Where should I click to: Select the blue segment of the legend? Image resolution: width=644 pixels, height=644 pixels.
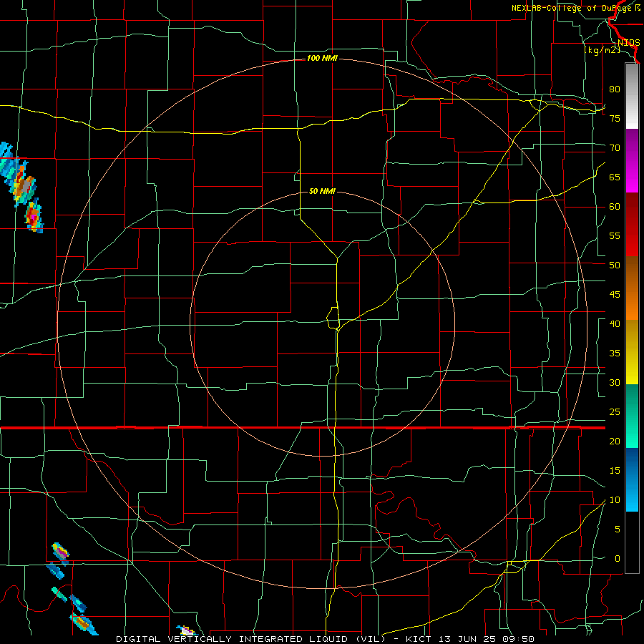click(x=632, y=479)
